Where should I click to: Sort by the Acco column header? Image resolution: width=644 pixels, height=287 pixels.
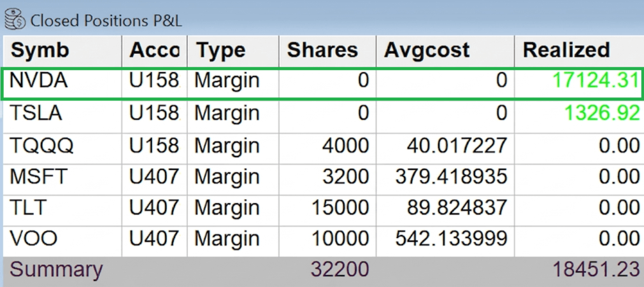click(x=154, y=50)
